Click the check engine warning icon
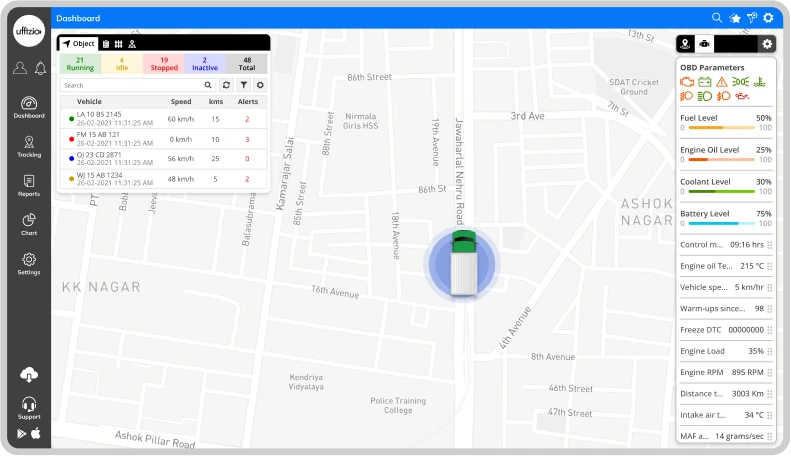 pos(687,81)
